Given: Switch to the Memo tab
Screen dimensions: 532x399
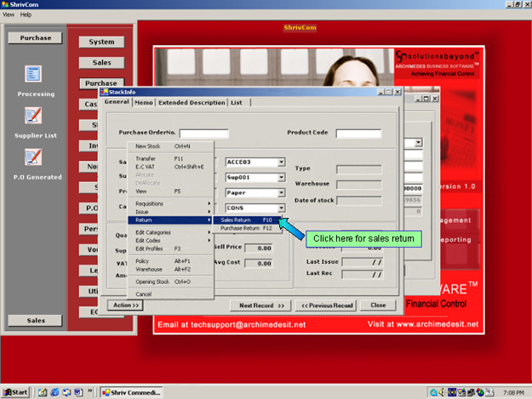Looking at the screenshot, I should (144, 102).
